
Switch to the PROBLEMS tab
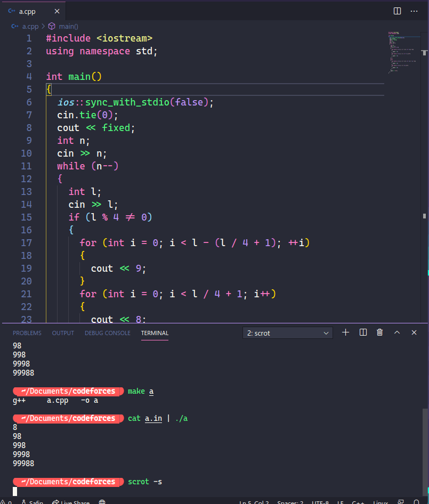coord(27,333)
